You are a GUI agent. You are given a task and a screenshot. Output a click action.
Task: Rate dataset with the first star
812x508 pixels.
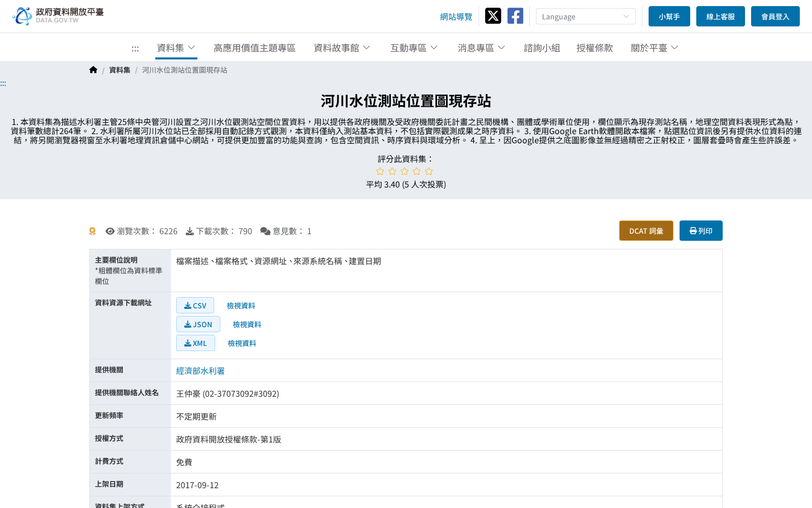(x=380, y=171)
